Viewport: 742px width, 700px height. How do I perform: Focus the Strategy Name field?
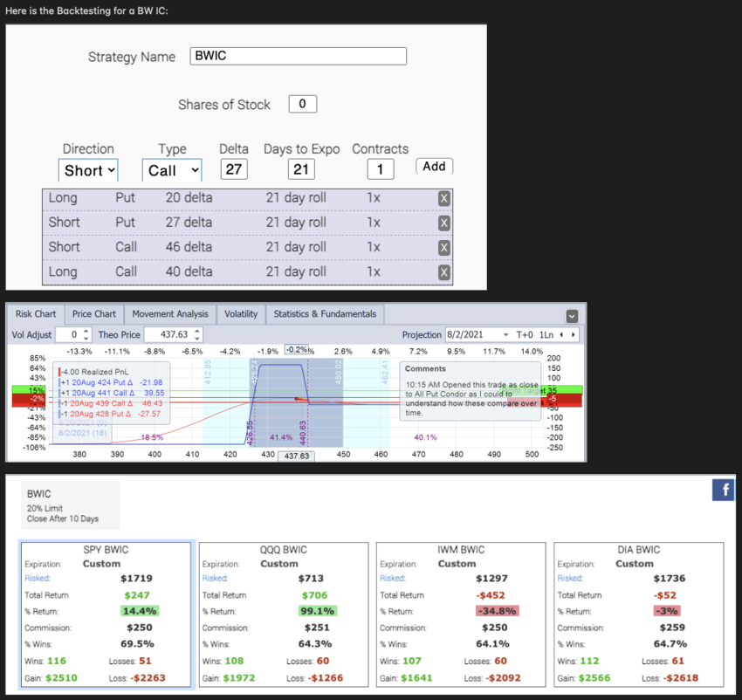(299, 56)
